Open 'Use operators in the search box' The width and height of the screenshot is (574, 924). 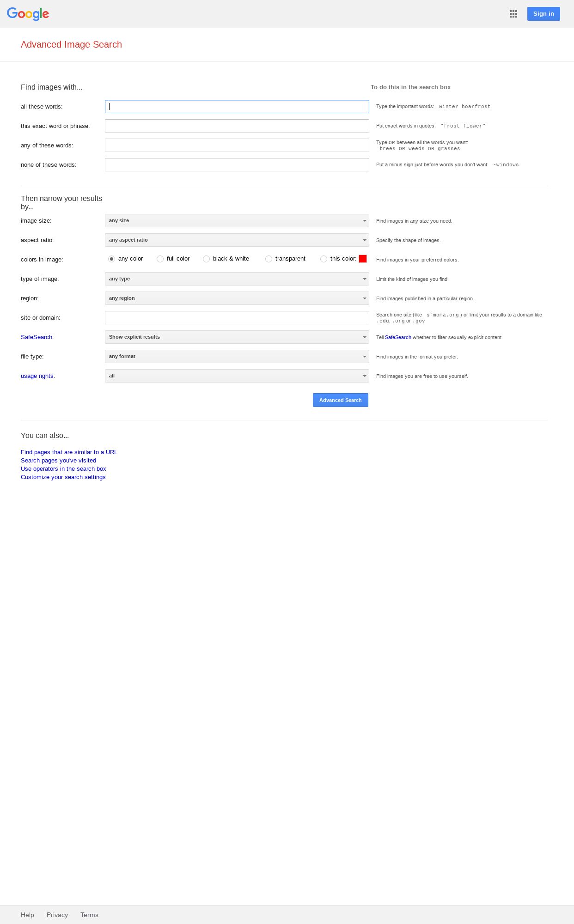tap(63, 469)
